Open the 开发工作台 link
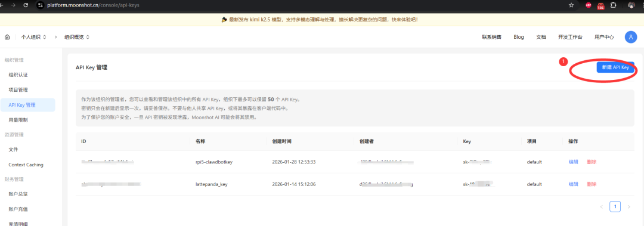The height and width of the screenshot is (226, 644). (x=570, y=37)
